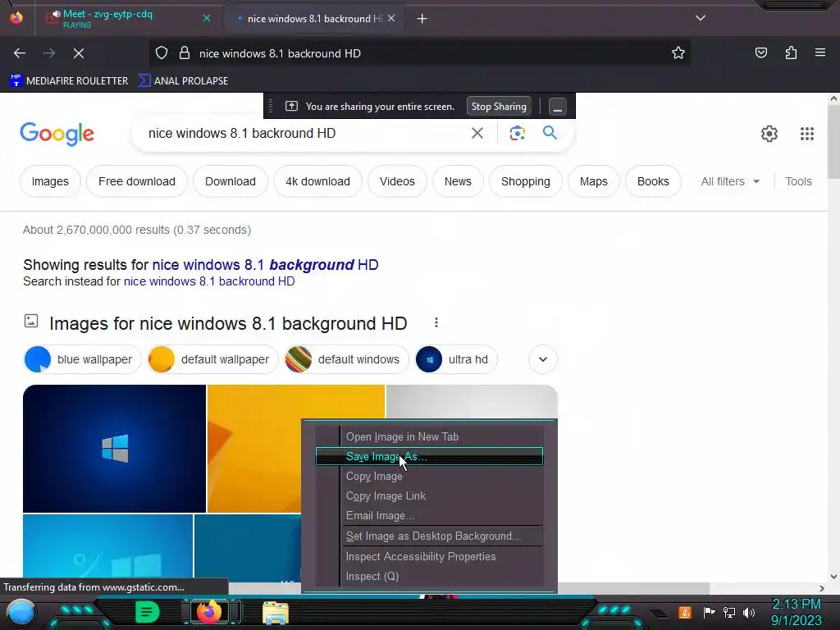Select the Maps filter chip
The height and width of the screenshot is (630, 840).
click(594, 181)
